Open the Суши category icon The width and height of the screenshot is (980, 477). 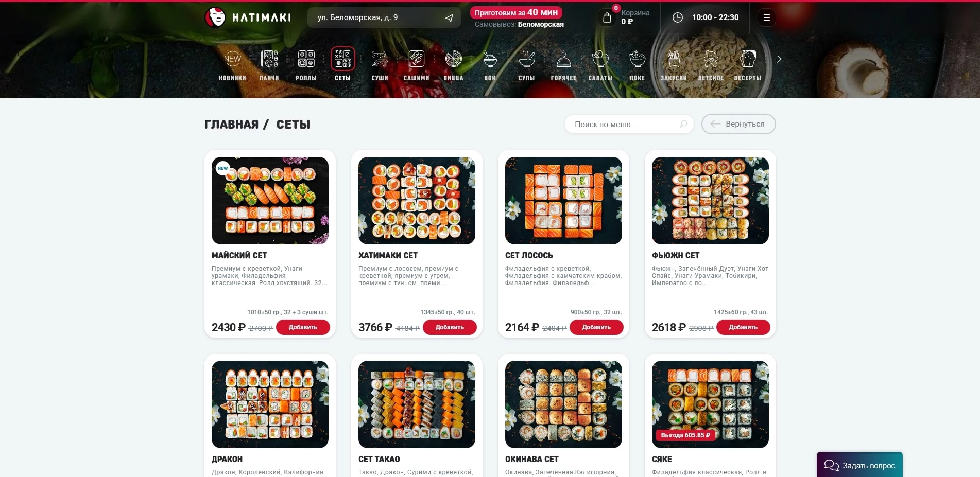coord(380,59)
